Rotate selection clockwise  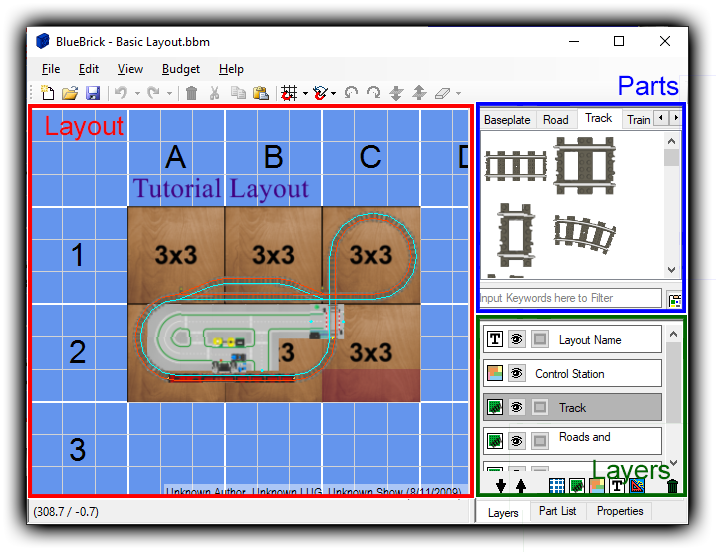coord(374,93)
